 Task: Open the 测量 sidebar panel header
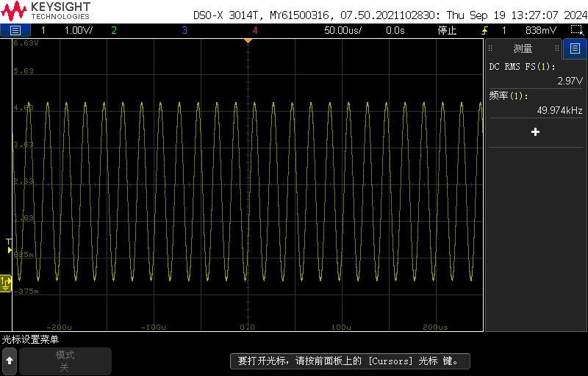pos(523,48)
